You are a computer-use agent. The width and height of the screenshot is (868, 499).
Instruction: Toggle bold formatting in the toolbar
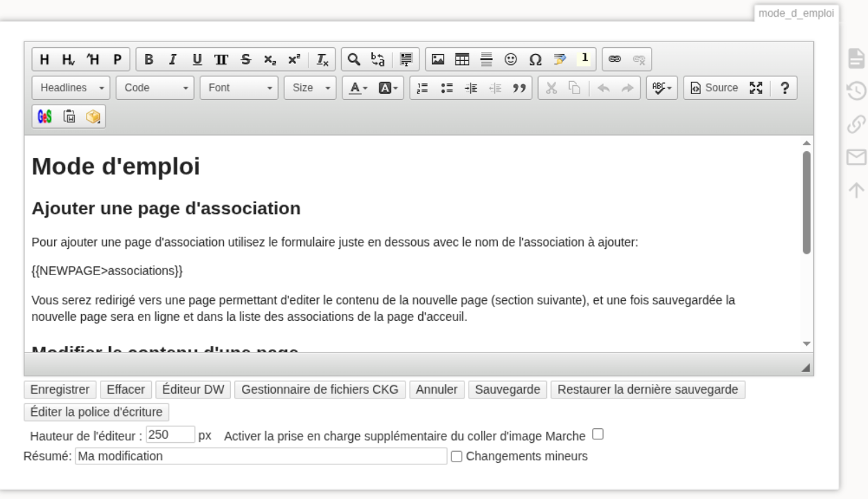[x=148, y=60]
